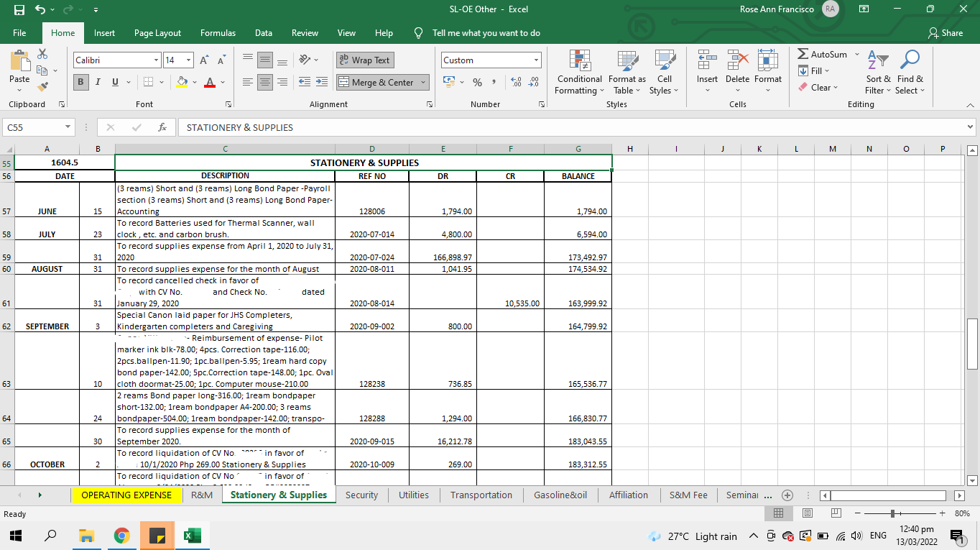Toggle Italic formatting
The image size is (980, 550).
coord(98,82)
